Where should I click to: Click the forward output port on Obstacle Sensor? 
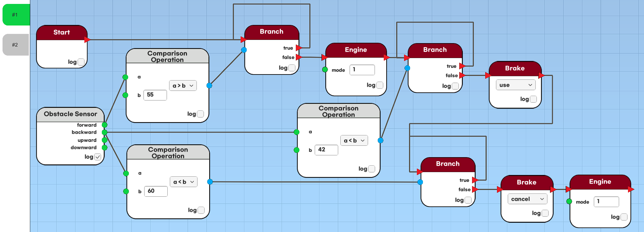point(105,125)
